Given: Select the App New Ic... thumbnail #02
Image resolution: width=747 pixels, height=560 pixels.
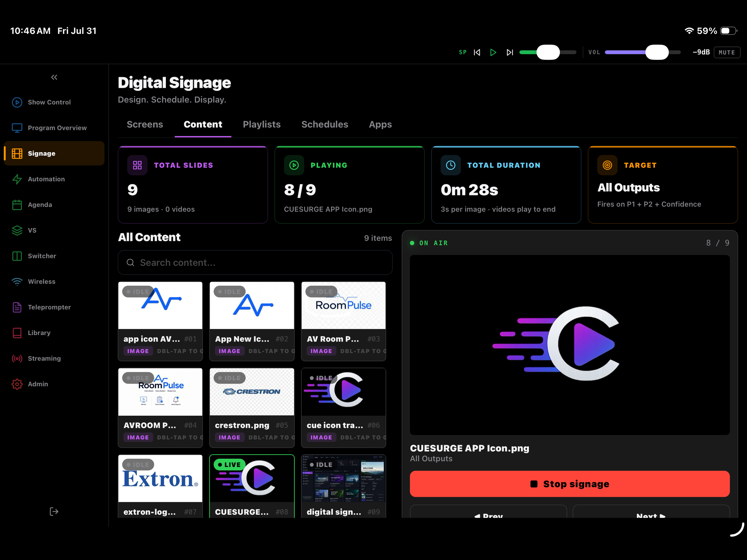Looking at the screenshot, I should (252, 306).
